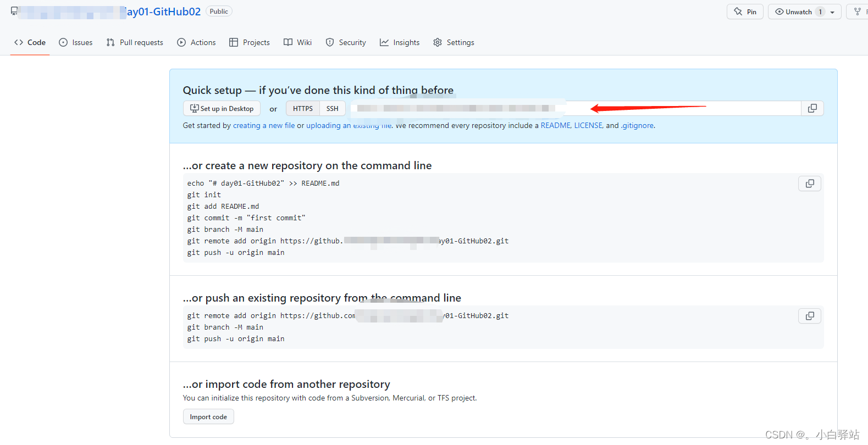This screenshot has height=445, width=868.
Task: Open the Issues tab
Action: [76, 42]
